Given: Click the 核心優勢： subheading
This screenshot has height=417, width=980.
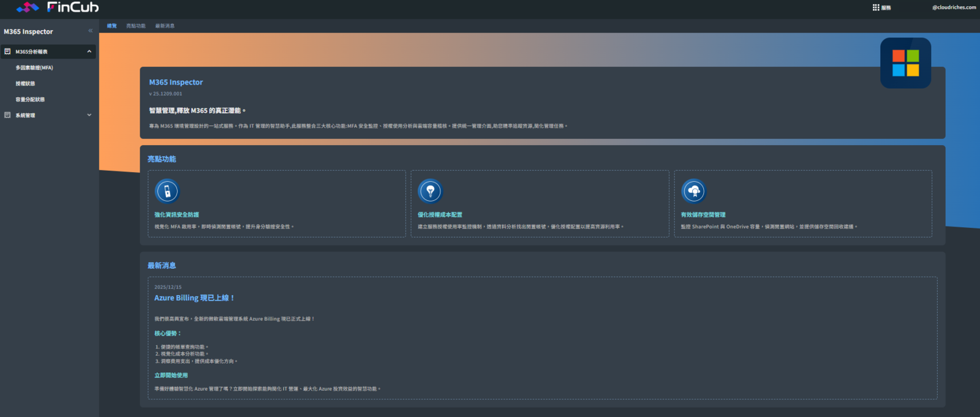Looking at the screenshot, I should coord(168,334).
